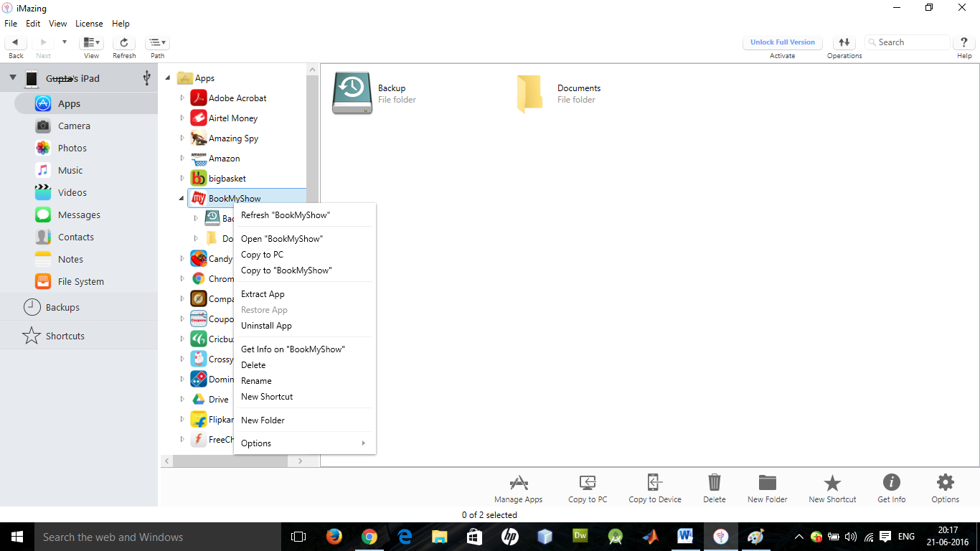Open the Backups section
The image size is (980, 551).
click(x=79, y=307)
